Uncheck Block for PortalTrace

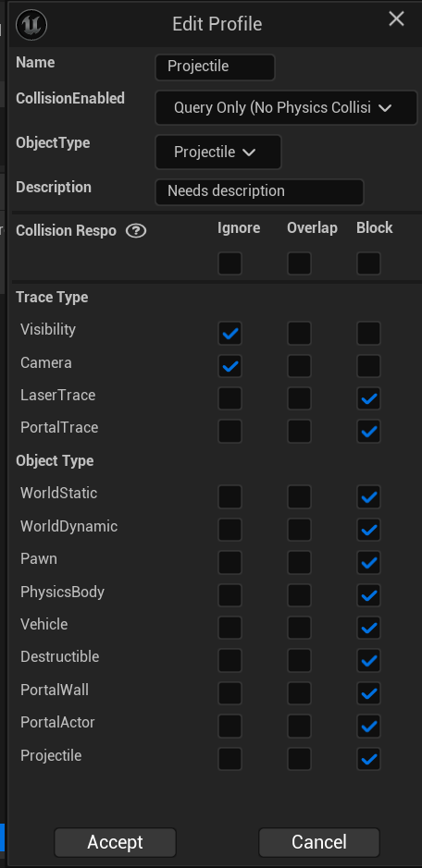[x=368, y=432]
